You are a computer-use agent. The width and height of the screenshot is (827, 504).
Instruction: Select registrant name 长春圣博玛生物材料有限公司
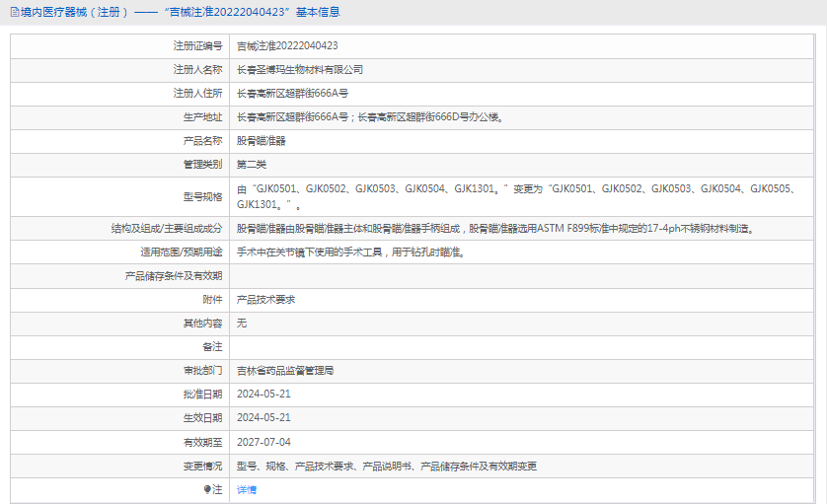300,70
